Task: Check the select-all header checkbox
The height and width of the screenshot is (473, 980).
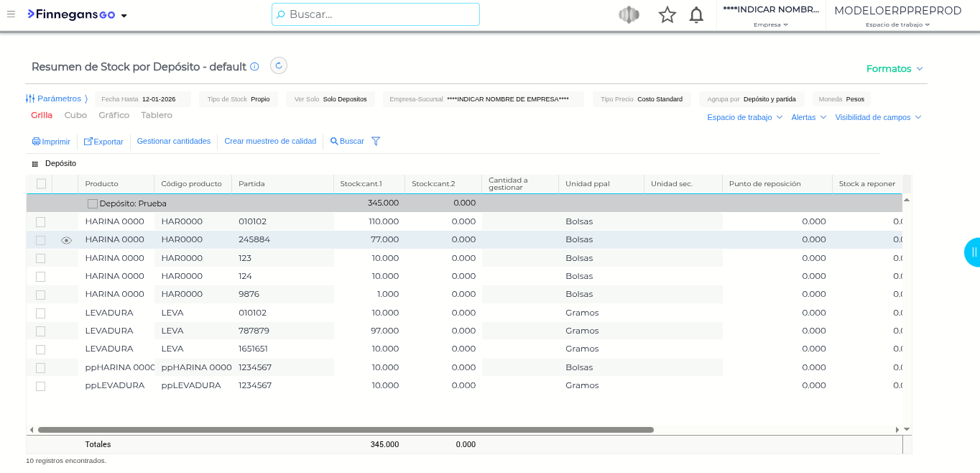Action: pyautogui.click(x=41, y=184)
